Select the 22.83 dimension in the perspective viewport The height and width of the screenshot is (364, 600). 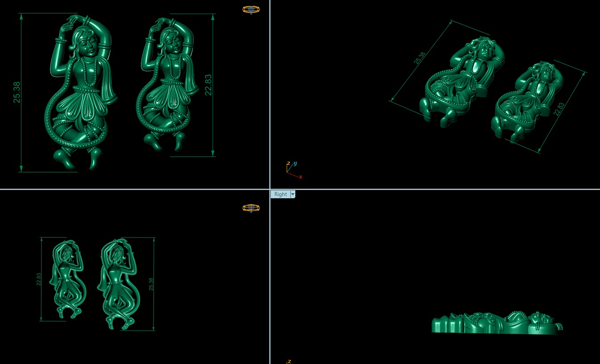pos(559,110)
